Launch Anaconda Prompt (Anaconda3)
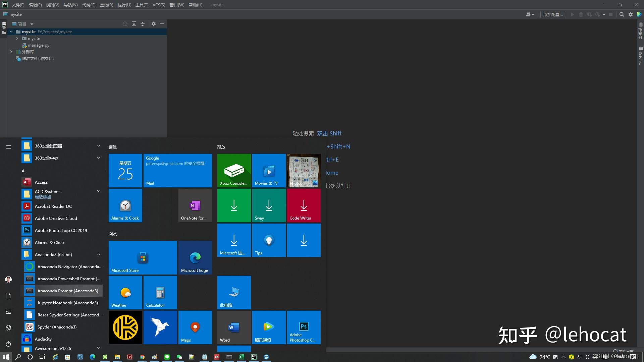The image size is (644, 362). (68, 291)
